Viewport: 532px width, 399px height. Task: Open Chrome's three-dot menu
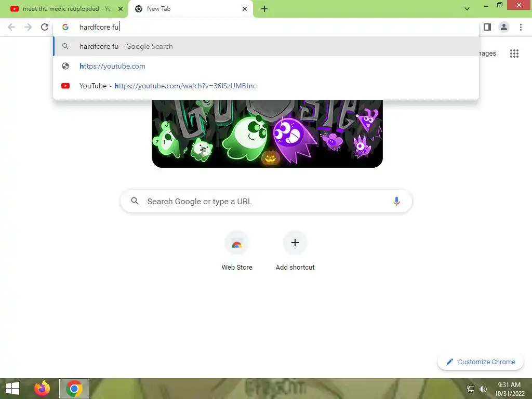click(x=521, y=27)
